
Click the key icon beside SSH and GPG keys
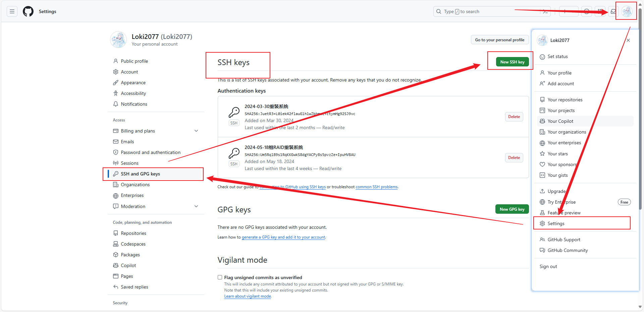click(116, 174)
